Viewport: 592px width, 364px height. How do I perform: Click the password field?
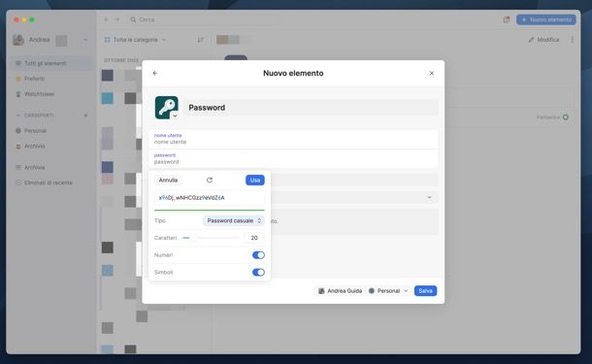click(293, 158)
